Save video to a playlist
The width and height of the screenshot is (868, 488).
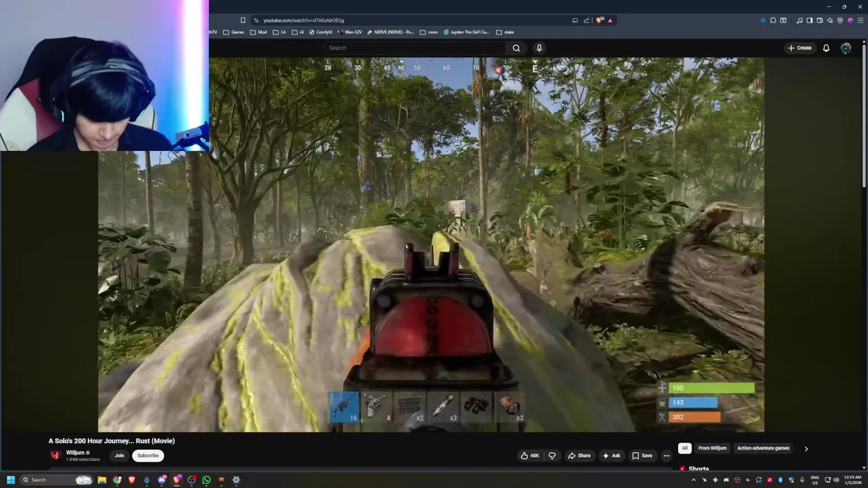[642, 455]
